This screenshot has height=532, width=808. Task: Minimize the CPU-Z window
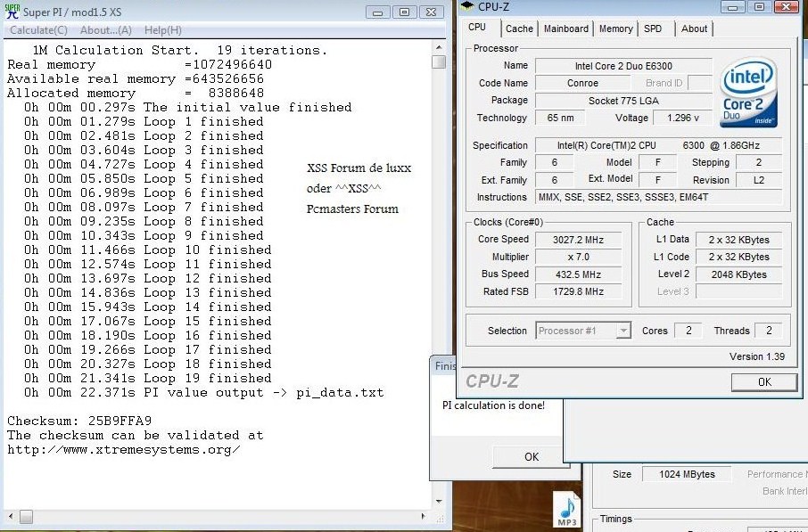(x=733, y=6)
